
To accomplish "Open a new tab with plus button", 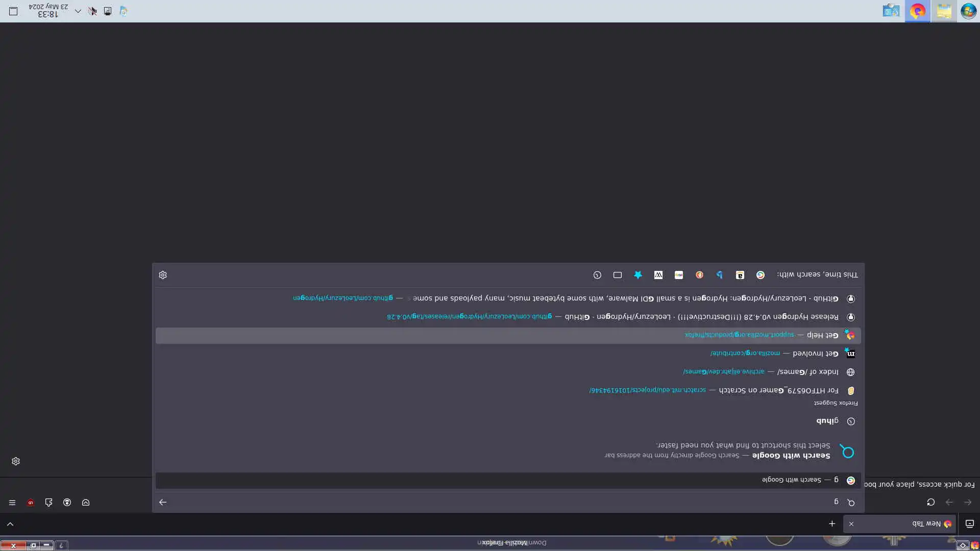I will (832, 524).
